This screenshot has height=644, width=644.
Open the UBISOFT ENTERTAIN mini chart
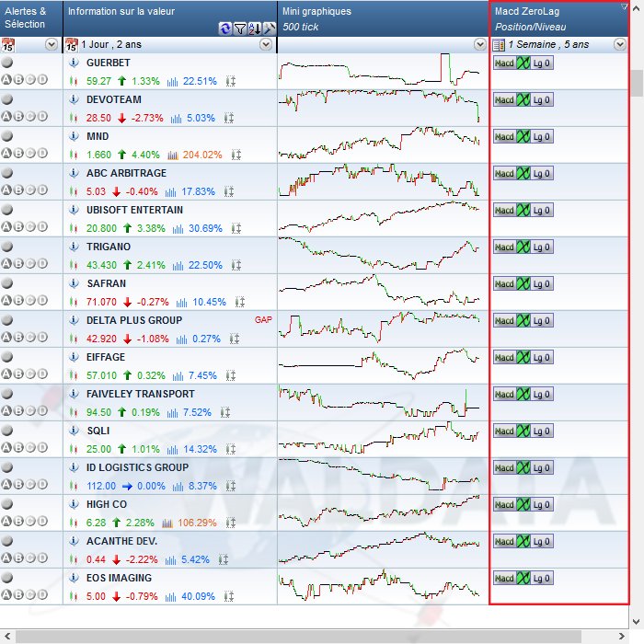(x=379, y=217)
